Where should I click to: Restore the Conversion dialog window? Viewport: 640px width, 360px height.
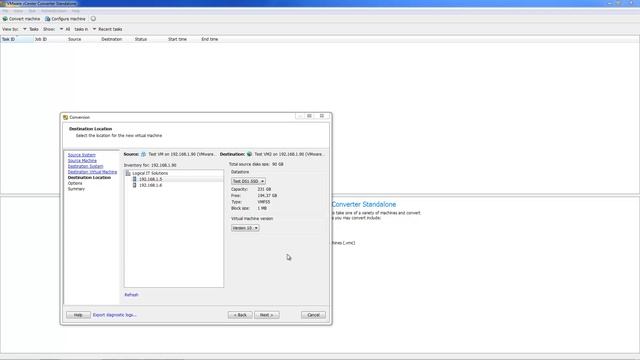[x=309, y=116]
